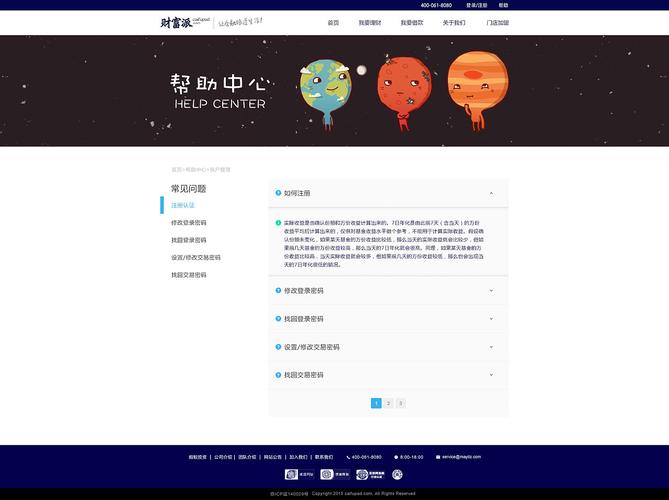Click the 财富派 logo in the header
669x500 pixels.
(180, 22)
